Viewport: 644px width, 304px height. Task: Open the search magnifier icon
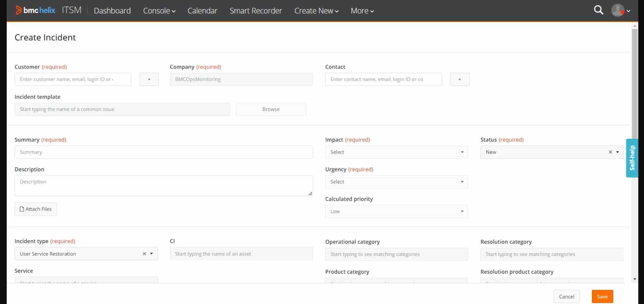(598, 10)
